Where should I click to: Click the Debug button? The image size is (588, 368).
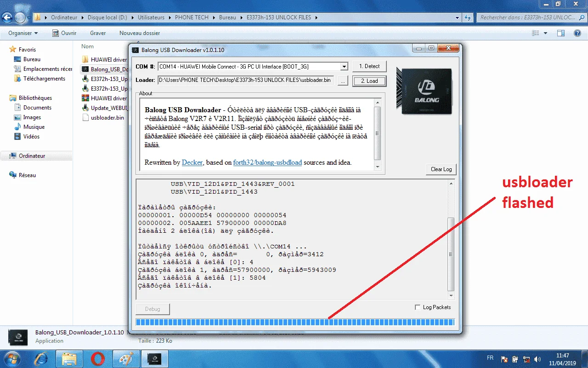[153, 309]
